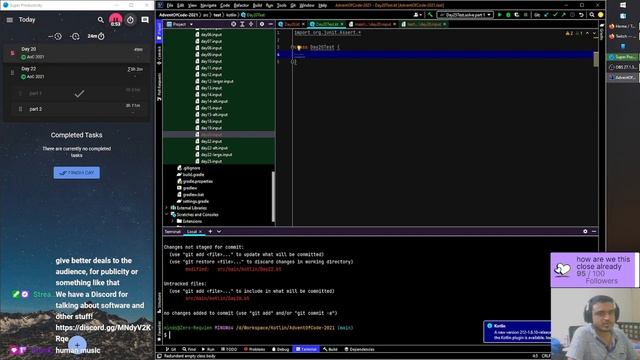The width and height of the screenshot is (640, 360).
Task: Click the Git push arrow icon
Action: pos(564,15)
